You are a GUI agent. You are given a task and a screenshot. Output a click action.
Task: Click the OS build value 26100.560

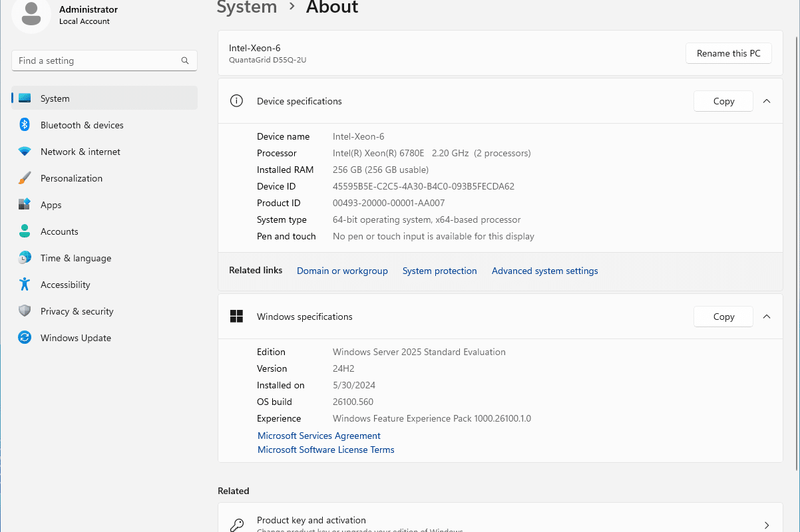tap(353, 402)
